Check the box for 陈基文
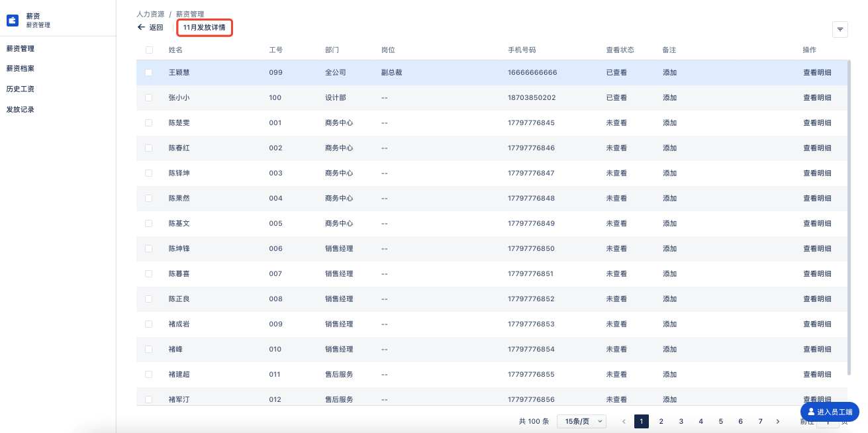This screenshot has height=433, width=868. 149,223
